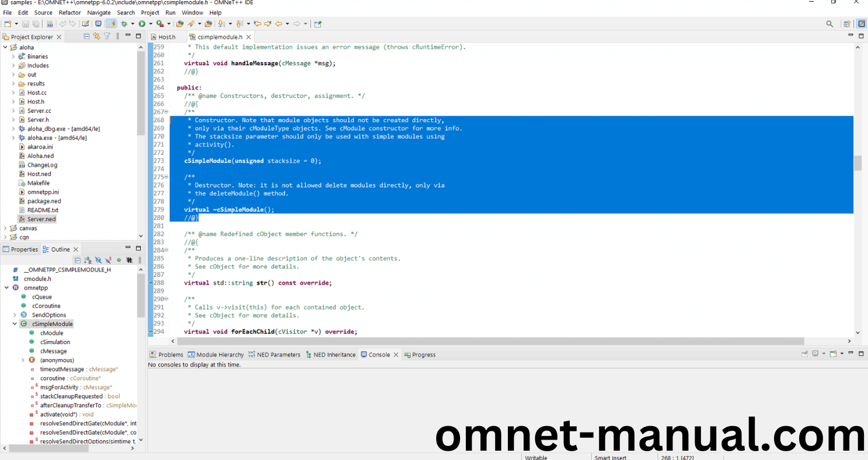868x460 pixels.
Task: Click the Save icon in the toolbar
Action: click(x=25, y=24)
